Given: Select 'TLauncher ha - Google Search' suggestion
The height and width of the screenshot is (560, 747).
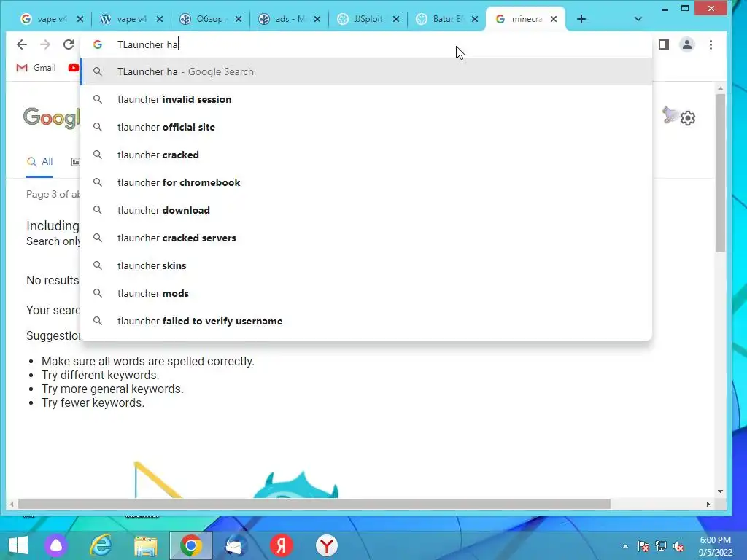Looking at the screenshot, I should pyautogui.click(x=367, y=72).
